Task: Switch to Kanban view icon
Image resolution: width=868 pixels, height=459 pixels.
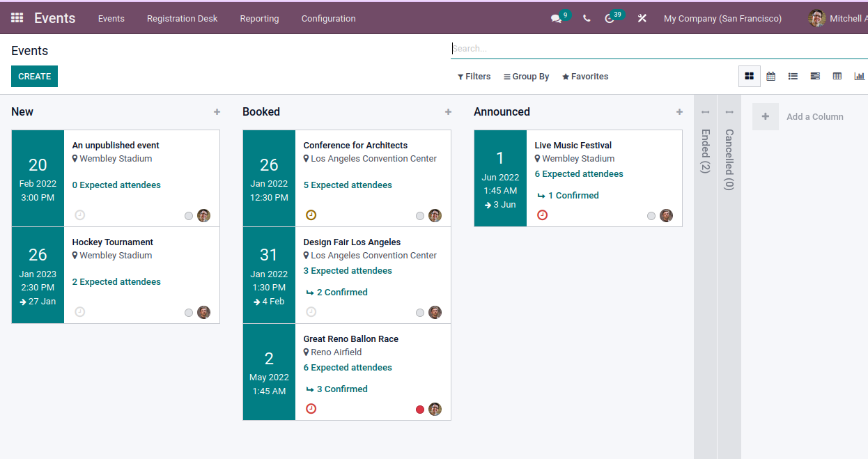Action: click(749, 77)
